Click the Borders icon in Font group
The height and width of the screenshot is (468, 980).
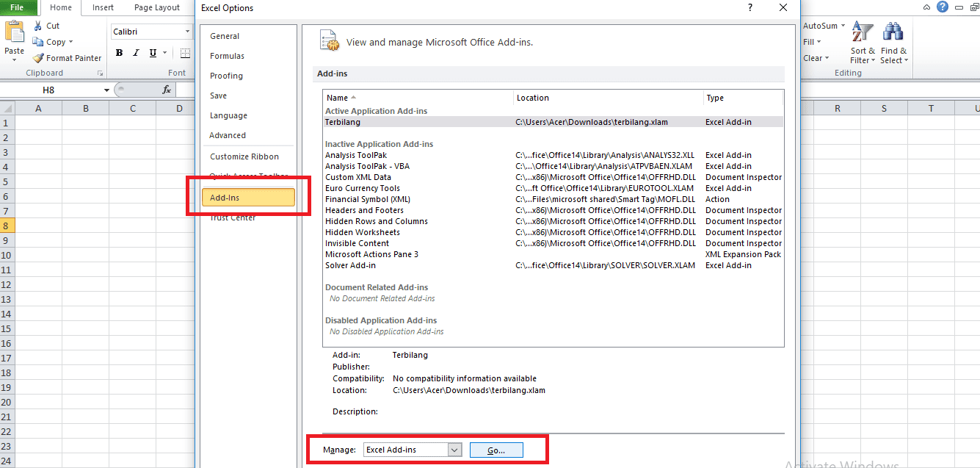click(x=185, y=53)
